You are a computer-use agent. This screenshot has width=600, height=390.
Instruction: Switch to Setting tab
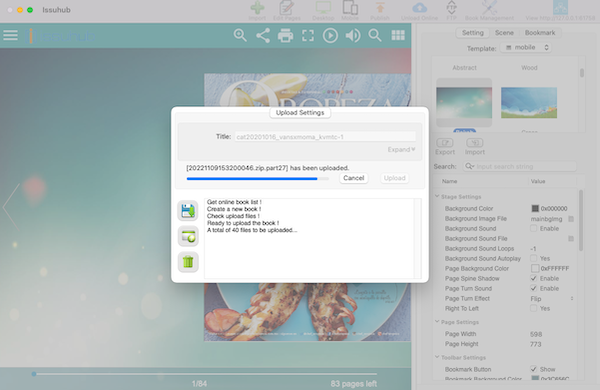click(473, 33)
